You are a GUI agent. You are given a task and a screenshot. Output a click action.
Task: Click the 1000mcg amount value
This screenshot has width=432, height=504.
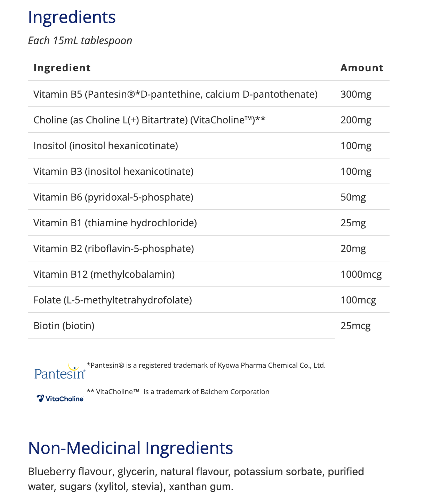pos(361,275)
